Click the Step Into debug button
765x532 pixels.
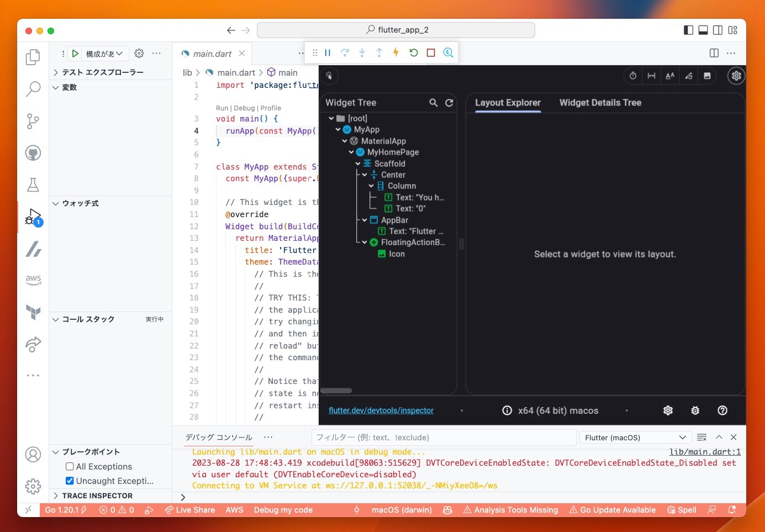pos(362,52)
